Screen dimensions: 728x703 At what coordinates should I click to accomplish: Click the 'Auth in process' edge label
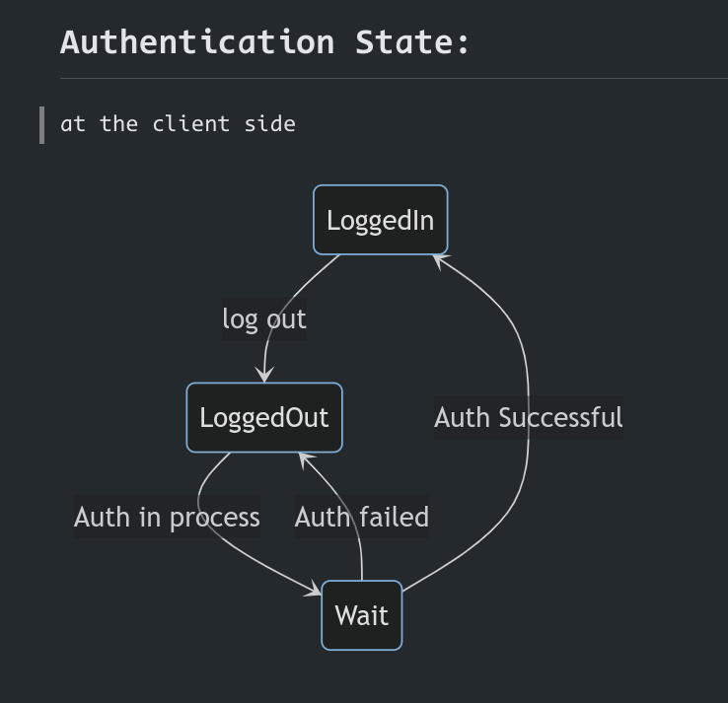coord(167,517)
